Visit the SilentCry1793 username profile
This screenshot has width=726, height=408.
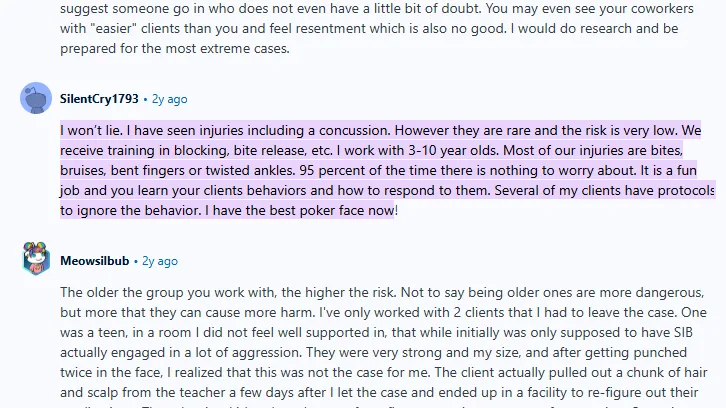tap(99, 99)
